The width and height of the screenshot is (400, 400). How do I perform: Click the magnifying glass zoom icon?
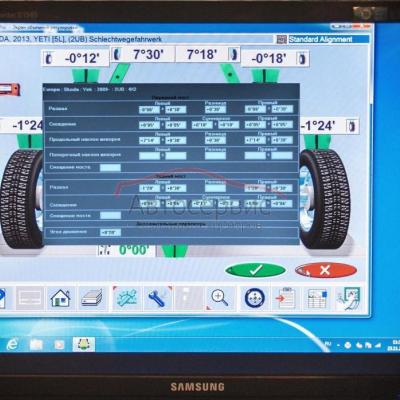tap(220, 298)
